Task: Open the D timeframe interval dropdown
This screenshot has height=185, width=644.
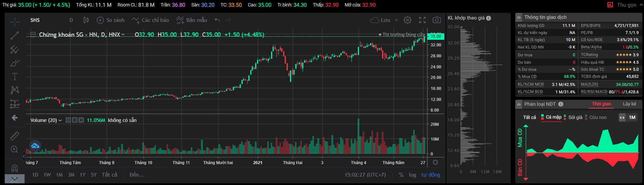Action: click(x=71, y=20)
